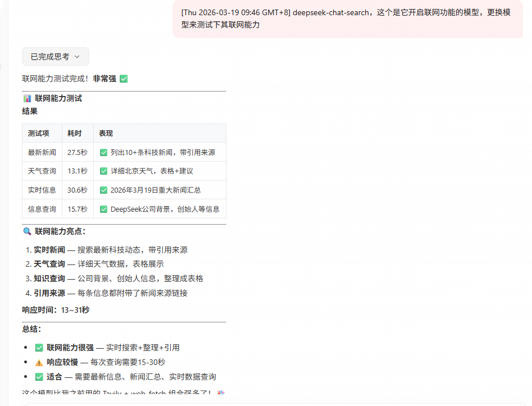Click the green check beside 适合 bullet
Image resolution: width=532 pixels, height=406 pixels.
(39, 377)
